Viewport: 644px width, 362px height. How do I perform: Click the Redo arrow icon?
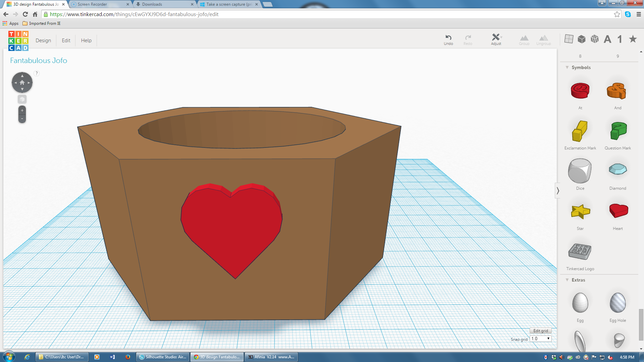tap(468, 37)
